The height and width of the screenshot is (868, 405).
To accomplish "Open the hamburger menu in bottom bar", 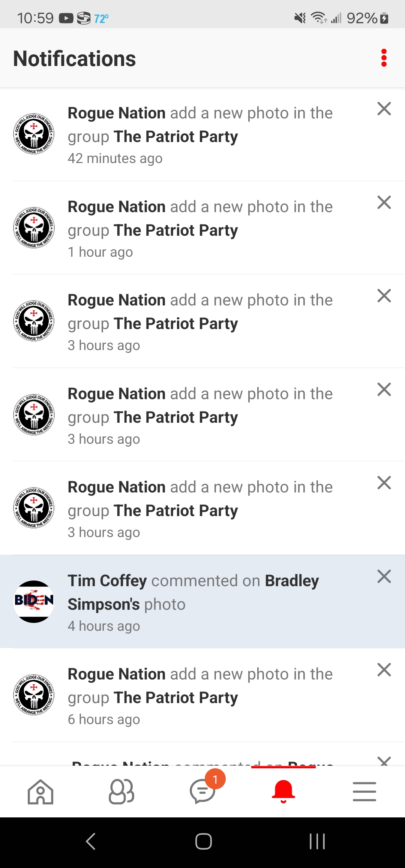I will (x=364, y=792).
